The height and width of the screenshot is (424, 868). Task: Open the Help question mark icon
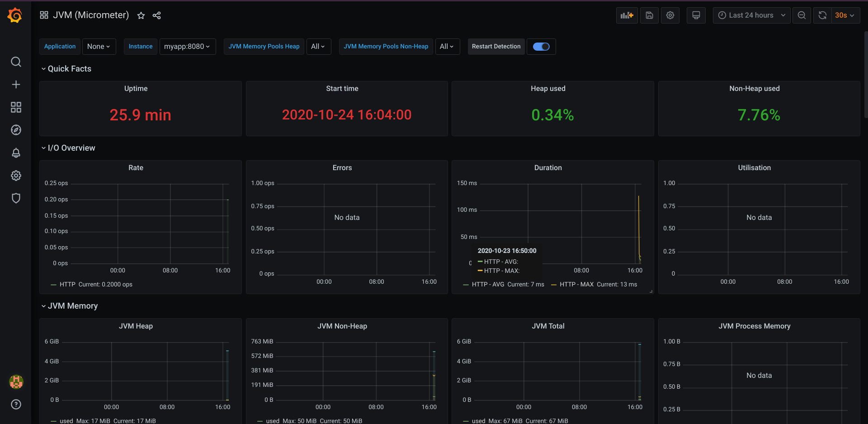[16, 405]
